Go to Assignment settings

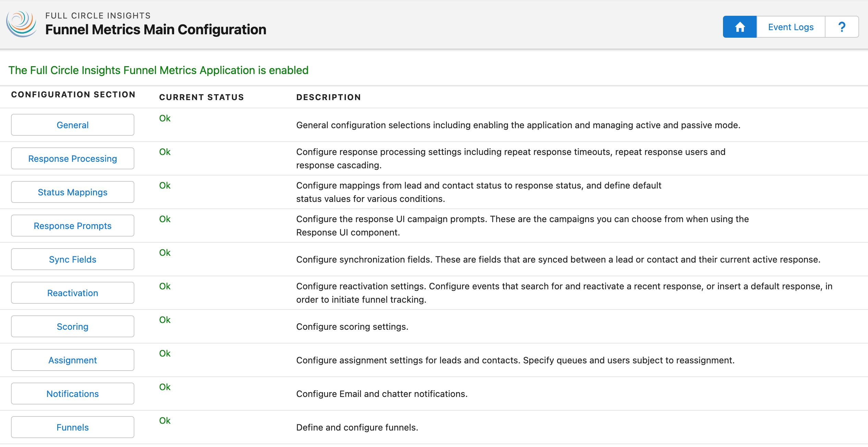[73, 360]
